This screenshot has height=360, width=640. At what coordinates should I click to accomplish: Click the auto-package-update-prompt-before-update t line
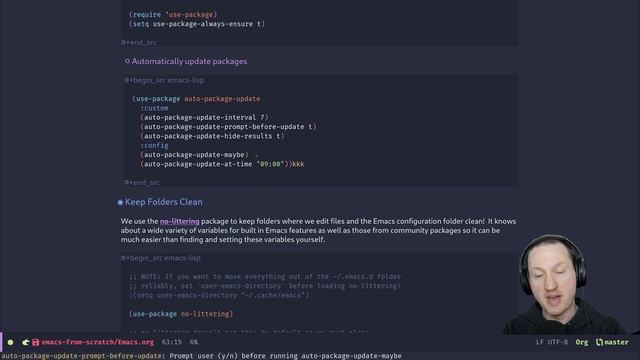pos(229,127)
